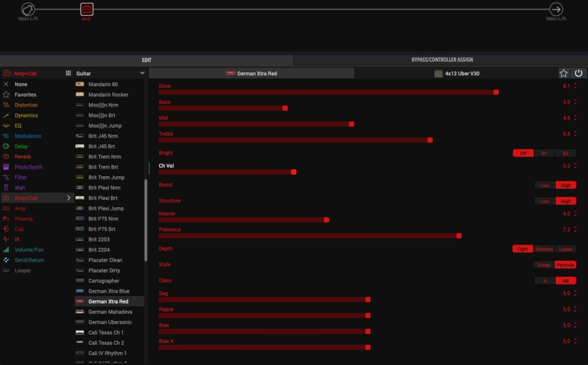Click the Treble slider handle

[x=430, y=140]
